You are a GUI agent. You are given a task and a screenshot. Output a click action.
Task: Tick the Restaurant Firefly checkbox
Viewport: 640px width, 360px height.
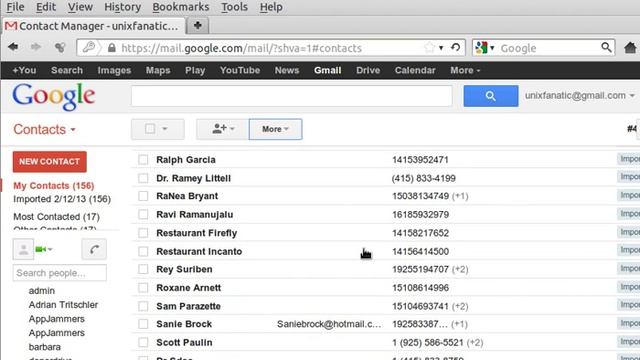click(x=143, y=233)
